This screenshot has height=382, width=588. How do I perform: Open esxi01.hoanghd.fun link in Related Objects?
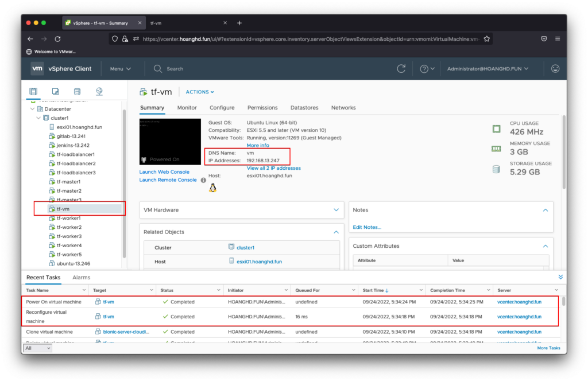pos(259,262)
